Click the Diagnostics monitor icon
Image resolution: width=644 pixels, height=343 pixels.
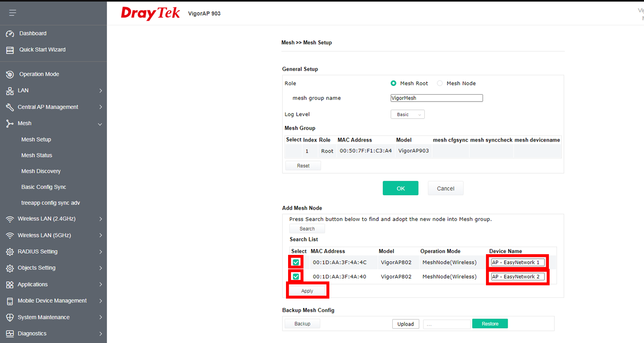(x=10, y=334)
